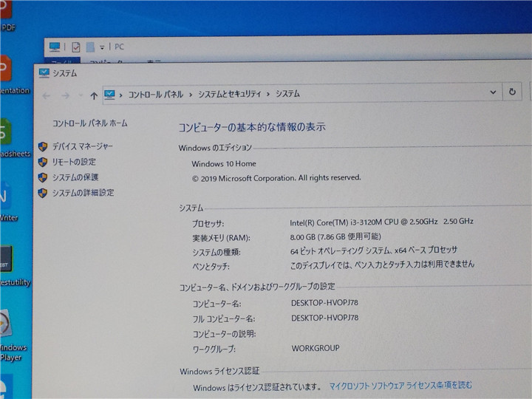532x399 pixels.
Task: Open システムの詳細設定 link
Action: 83,193
